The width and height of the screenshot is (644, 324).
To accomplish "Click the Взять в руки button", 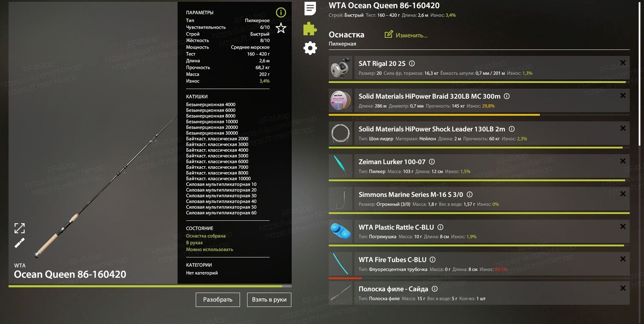I will (x=269, y=300).
